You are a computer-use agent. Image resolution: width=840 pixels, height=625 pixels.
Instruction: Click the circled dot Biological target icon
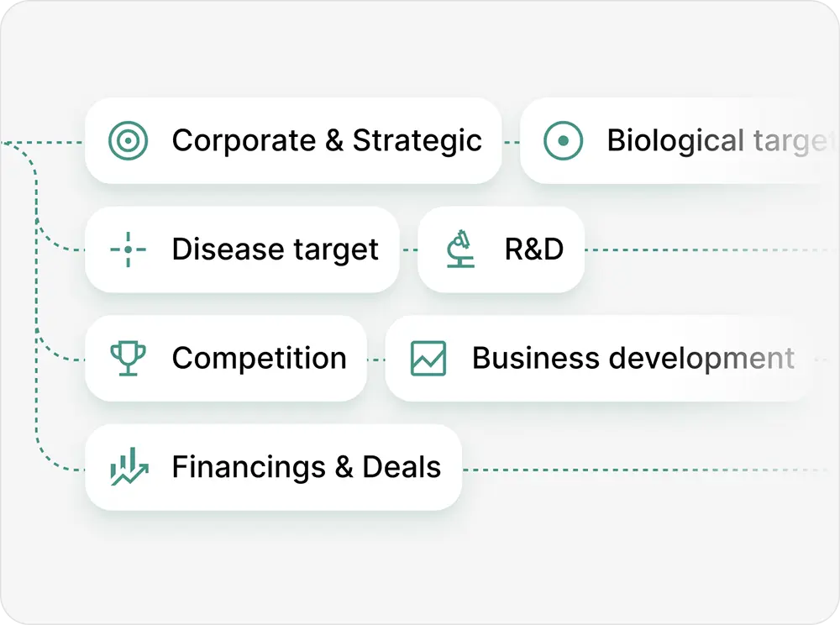click(x=563, y=141)
